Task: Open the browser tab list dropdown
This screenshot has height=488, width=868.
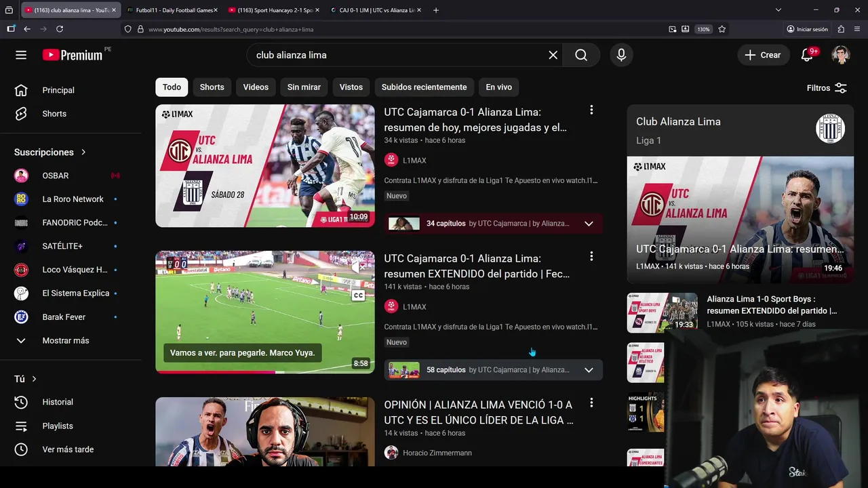Action: tap(778, 10)
